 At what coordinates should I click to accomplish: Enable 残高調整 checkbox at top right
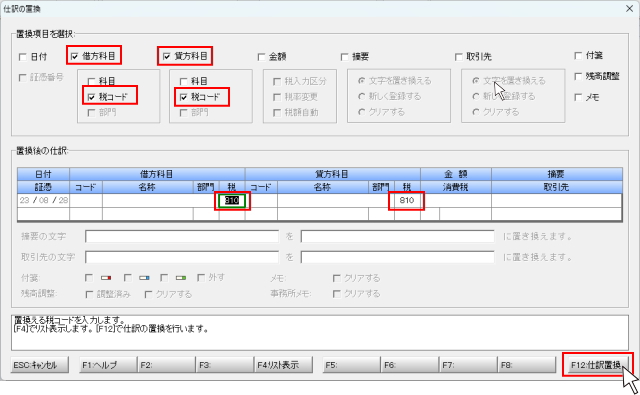click(578, 76)
